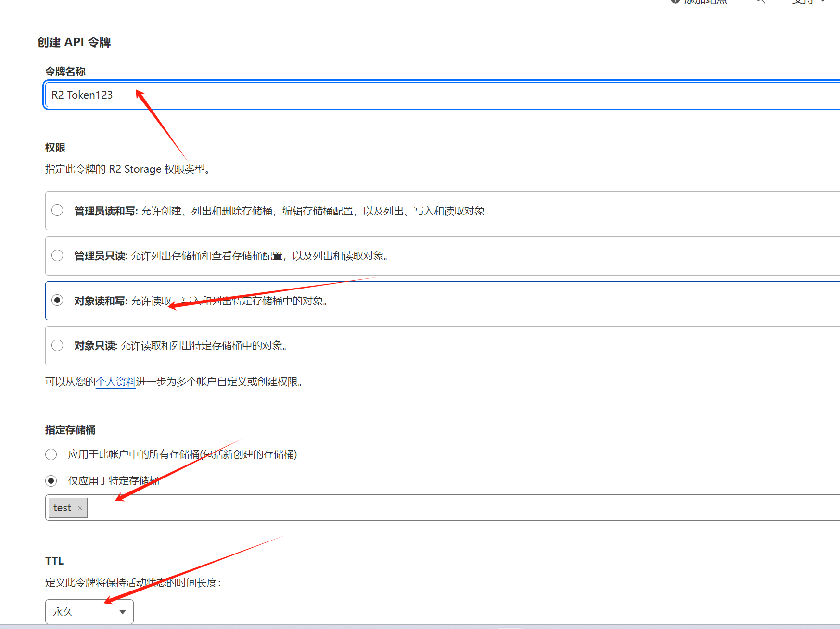Image resolution: width=840 pixels, height=629 pixels.
Task: Select 对象只读 permission radio button
Action: [57, 345]
